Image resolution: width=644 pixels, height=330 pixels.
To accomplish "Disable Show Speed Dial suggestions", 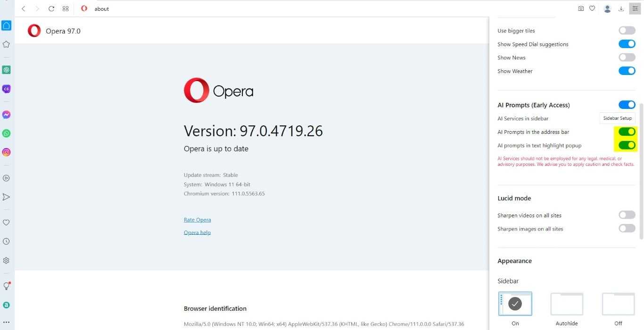I will pyautogui.click(x=627, y=44).
